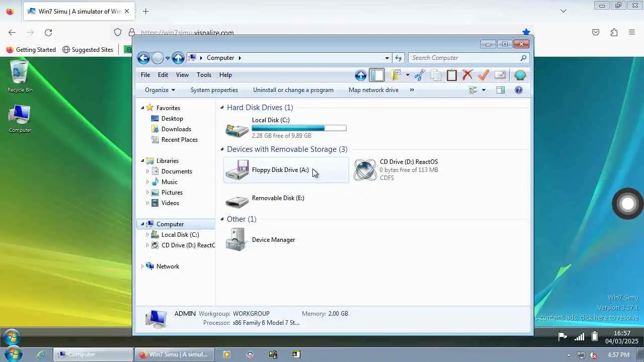The width and height of the screenshot is (644, 362).
Task: Open the Suggested Sites bookmark
Action: (x=88, y=50)
